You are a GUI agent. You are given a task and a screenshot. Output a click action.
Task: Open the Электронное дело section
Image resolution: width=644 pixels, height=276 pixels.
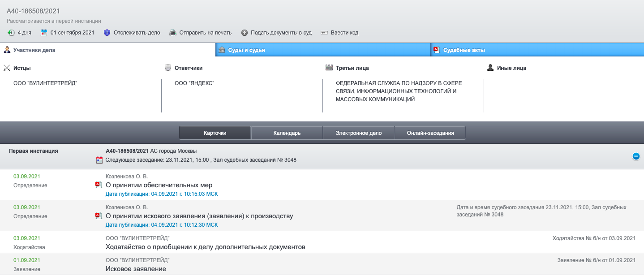[358, 133]
